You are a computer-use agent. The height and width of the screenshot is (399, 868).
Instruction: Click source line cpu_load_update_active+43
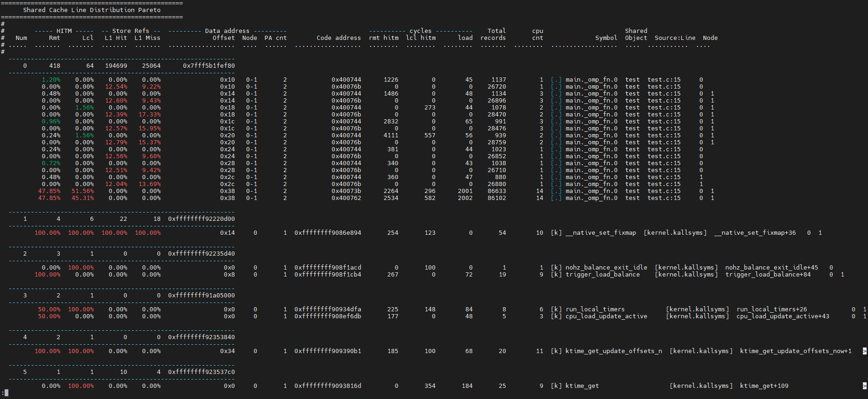[783, 316]
